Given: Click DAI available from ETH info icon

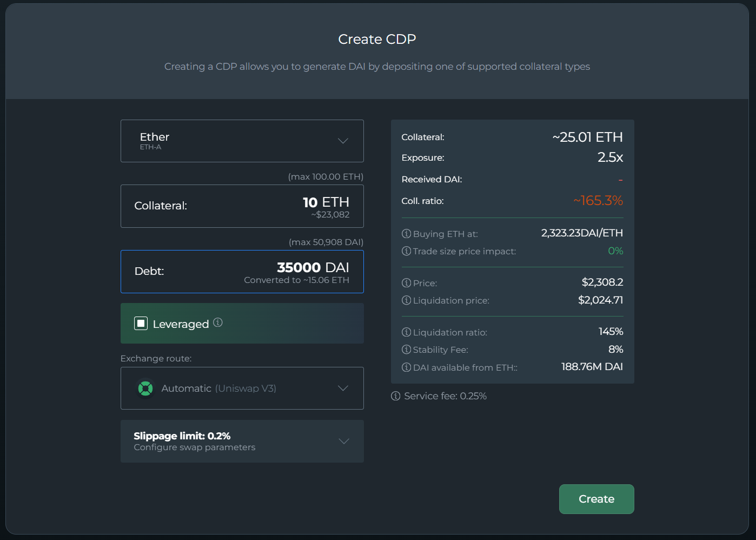Looking at the screenshot, I should point(407,367).
